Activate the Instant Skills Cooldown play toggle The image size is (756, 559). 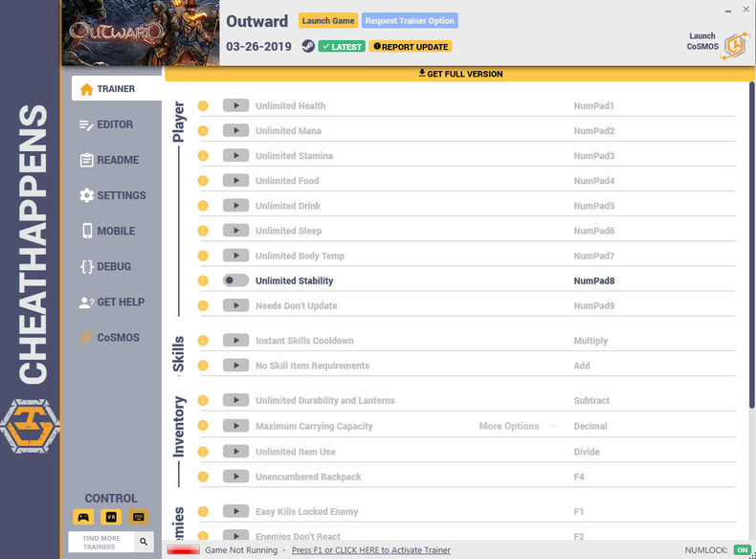click(x=235, y=341)
